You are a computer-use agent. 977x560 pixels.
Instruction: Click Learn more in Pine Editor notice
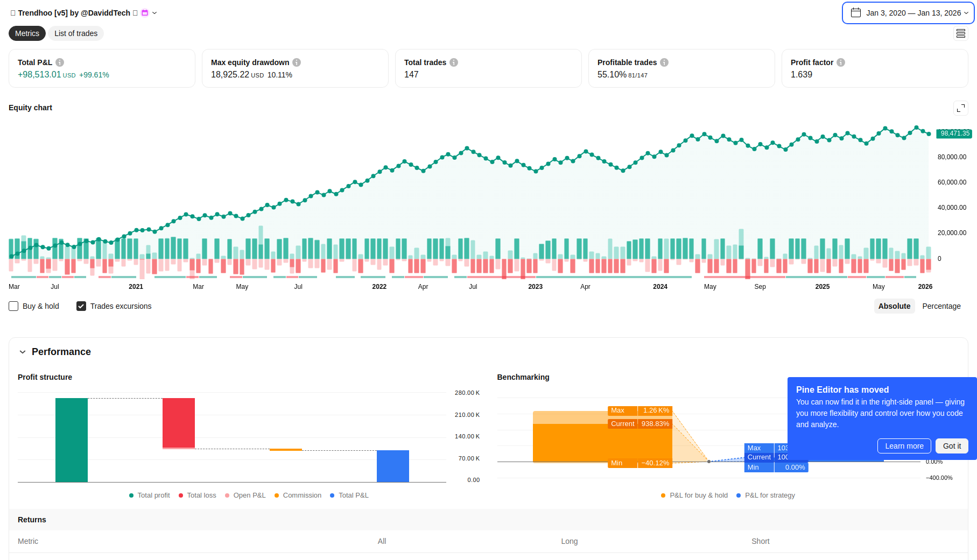(904, 446)
